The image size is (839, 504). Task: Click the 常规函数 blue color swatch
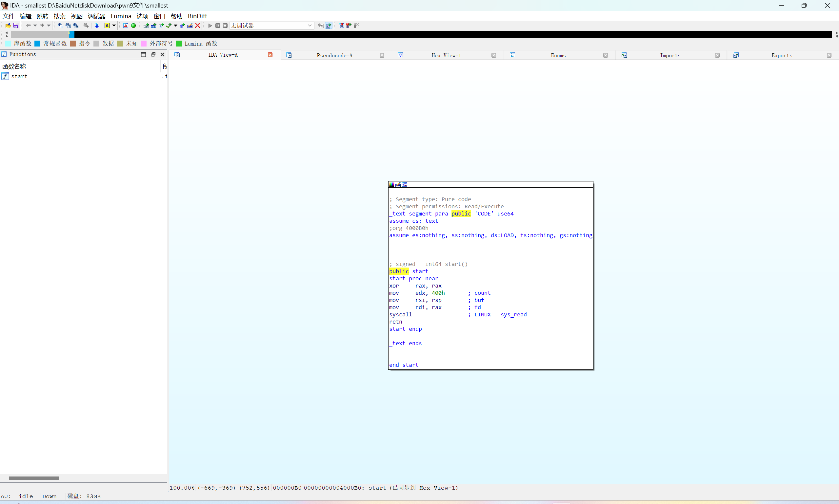click(37, 44)
